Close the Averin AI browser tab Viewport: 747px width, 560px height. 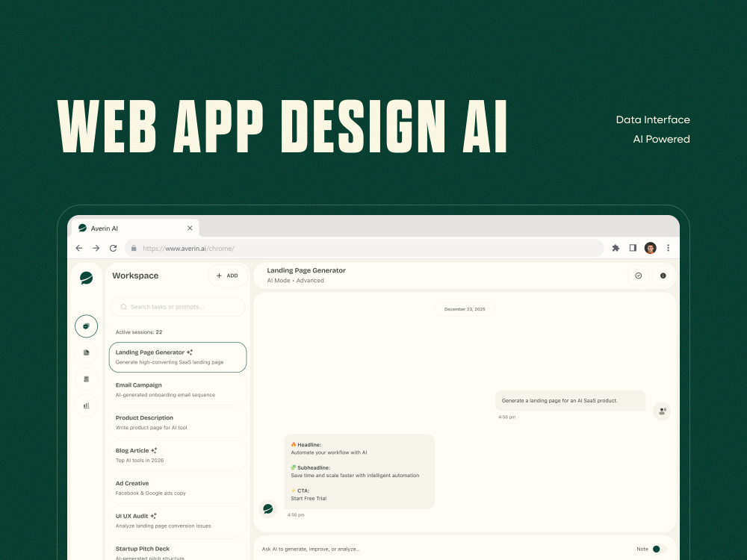tap(190, 228)
